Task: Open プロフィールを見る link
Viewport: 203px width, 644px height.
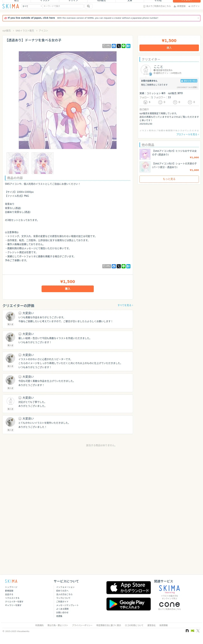Action: point(188,134)
